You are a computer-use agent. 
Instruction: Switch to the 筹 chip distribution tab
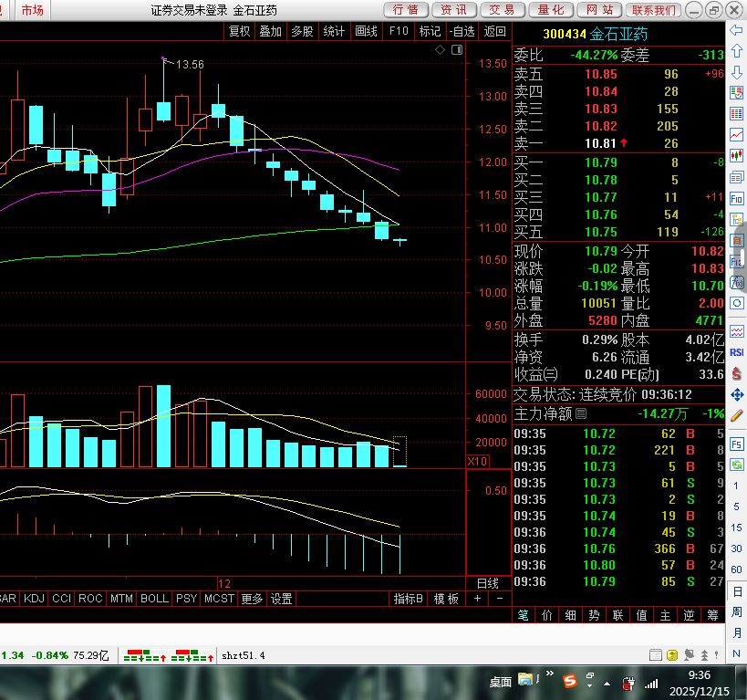pyautogui.click(x=712, y=615)
